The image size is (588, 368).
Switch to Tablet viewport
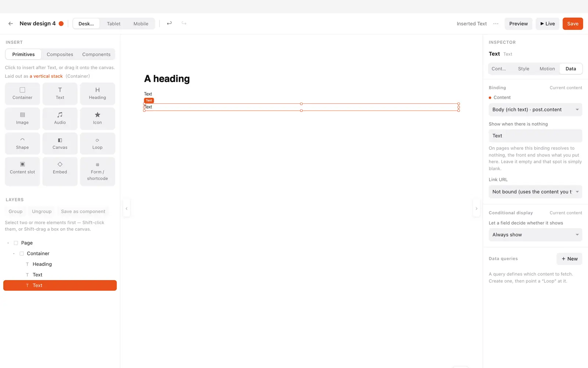tap(114, 24)
